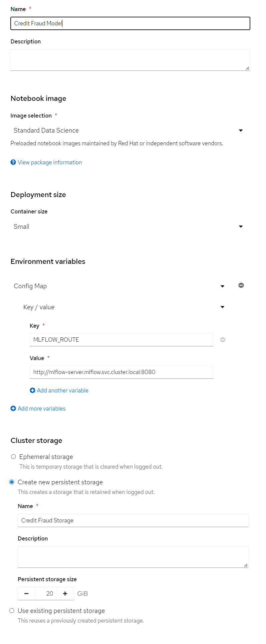Click the Credit Fraud Model name field
Screen dimensions: 266x644
pos(130,23)
